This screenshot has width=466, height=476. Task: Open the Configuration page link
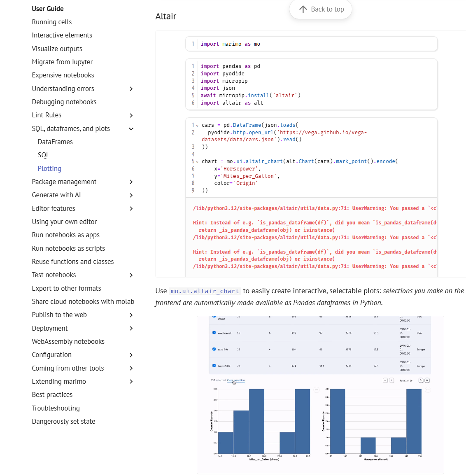pyautogui.click(x=51, y=355)
